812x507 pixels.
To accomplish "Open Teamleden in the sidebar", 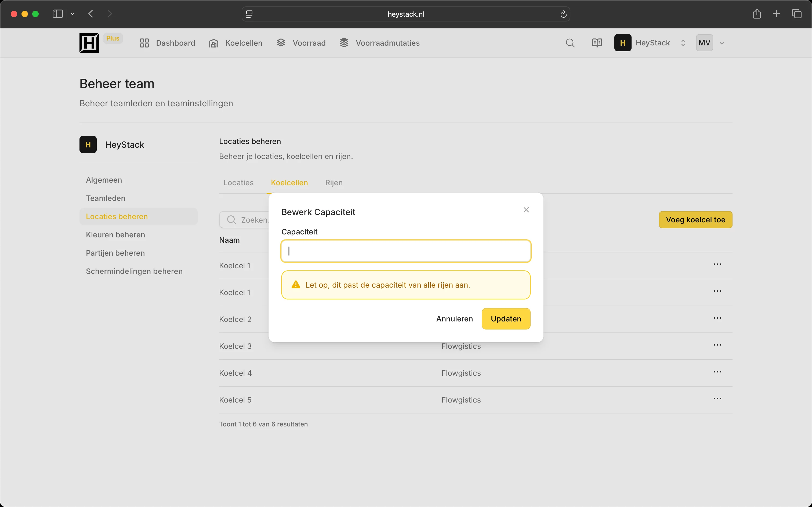I will pos(106,198).
